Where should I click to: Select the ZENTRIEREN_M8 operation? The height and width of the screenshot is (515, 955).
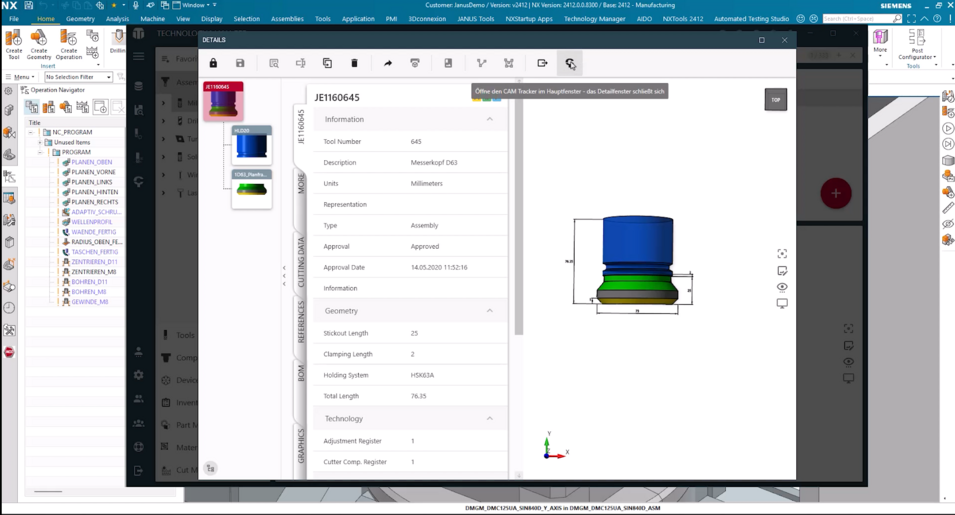coord(93,272)
